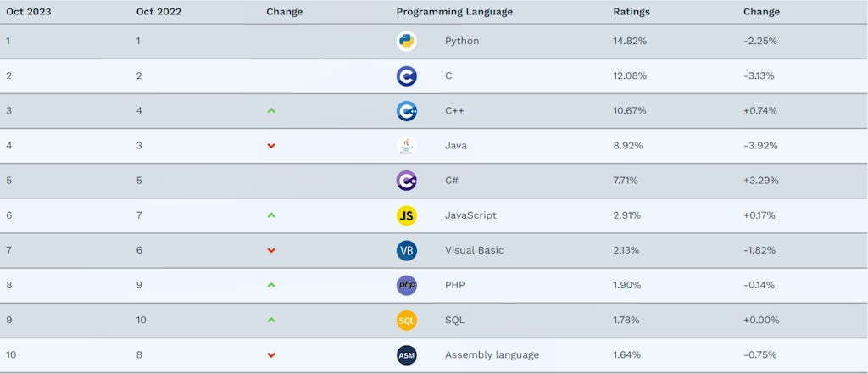The height and width of the screenshot is (374, 868).
Task: Select the orange SQL icon
Action: [x=406, y=321]
